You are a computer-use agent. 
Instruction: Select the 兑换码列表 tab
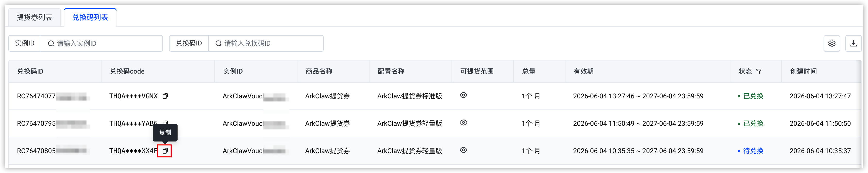point(90,17)
